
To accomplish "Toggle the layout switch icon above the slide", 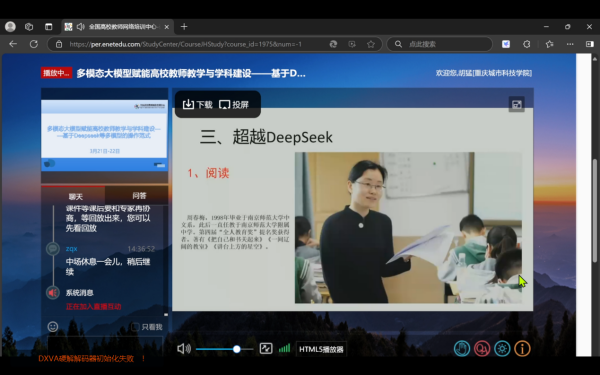I will tap(517, 104).
